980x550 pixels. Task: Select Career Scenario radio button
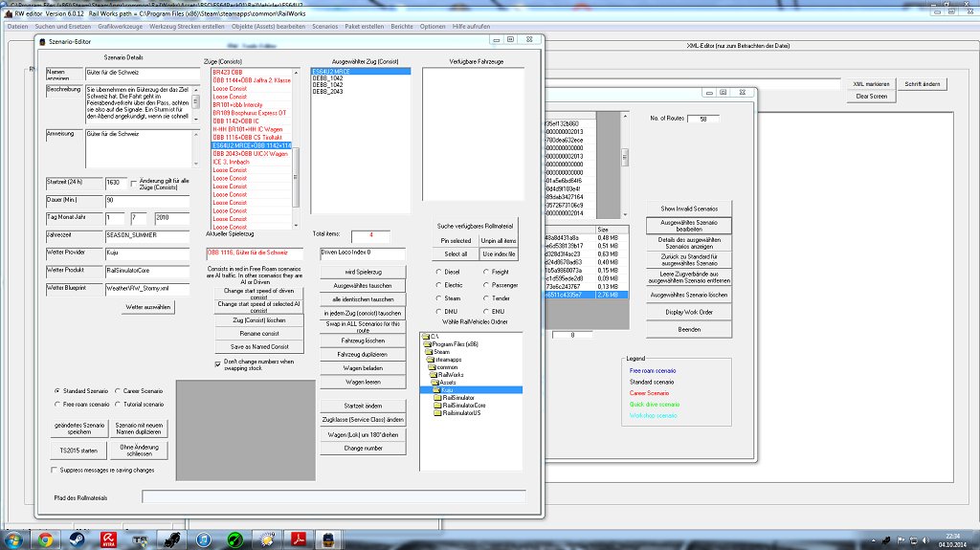(118, 391)
